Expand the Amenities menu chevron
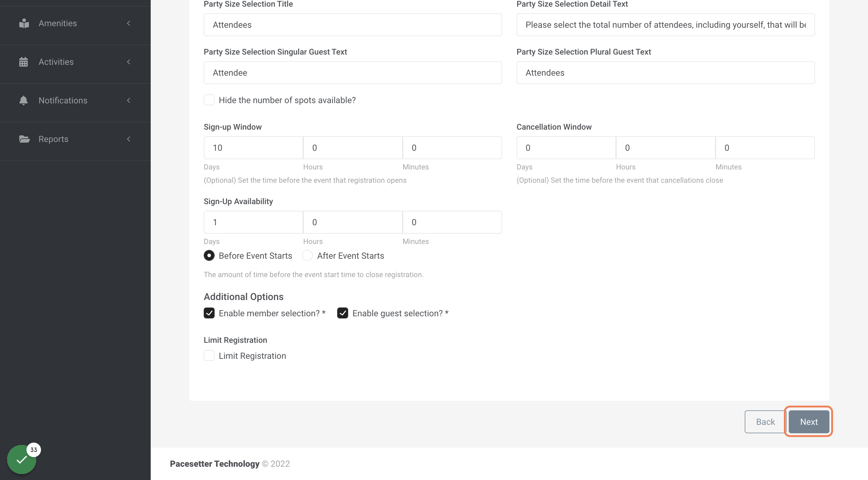 tap(129, 23)
